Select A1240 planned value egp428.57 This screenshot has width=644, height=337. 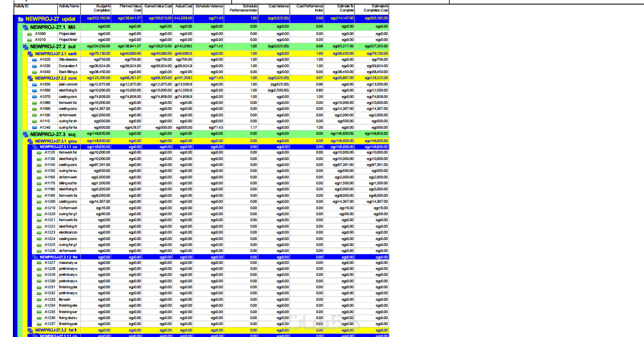133,128
